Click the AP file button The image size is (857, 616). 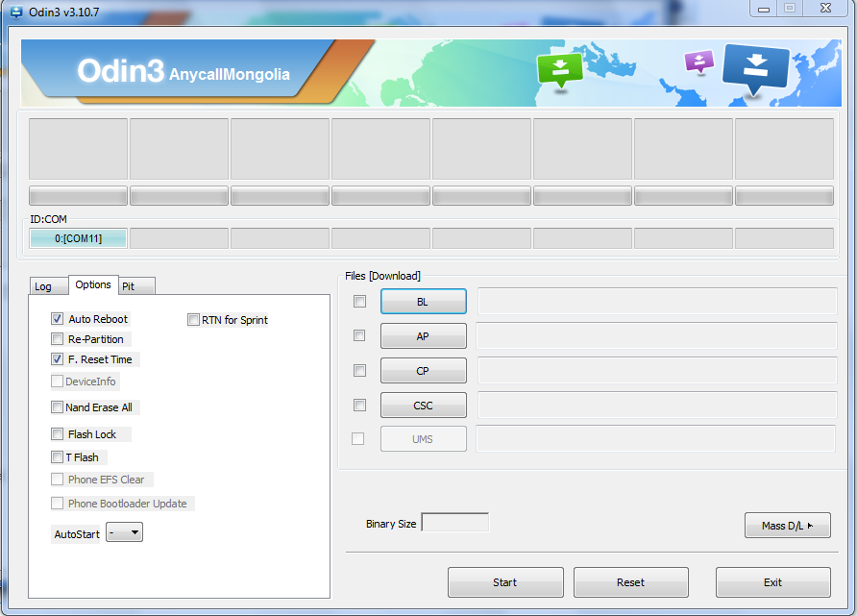point(424,336)
